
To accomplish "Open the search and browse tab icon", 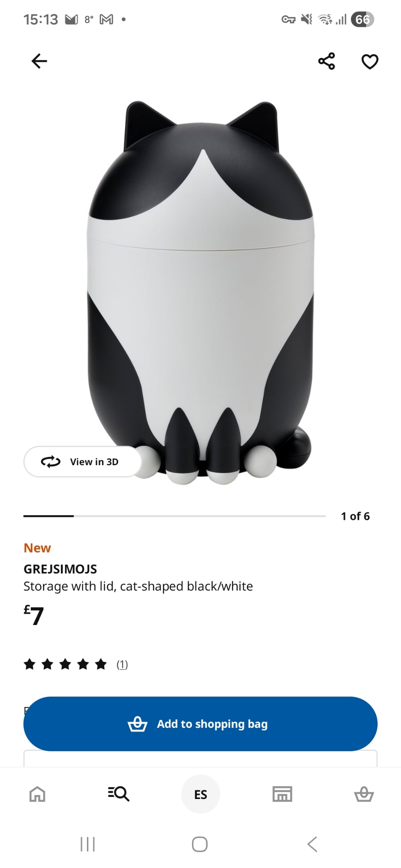I will pos(119,794).
